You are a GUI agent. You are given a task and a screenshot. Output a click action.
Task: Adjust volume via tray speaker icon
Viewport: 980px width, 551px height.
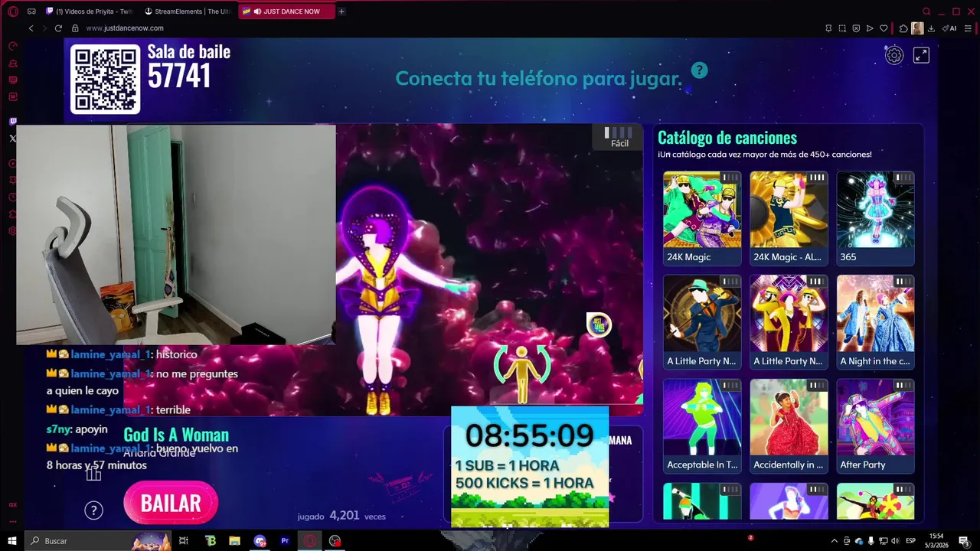pos(896,541)
